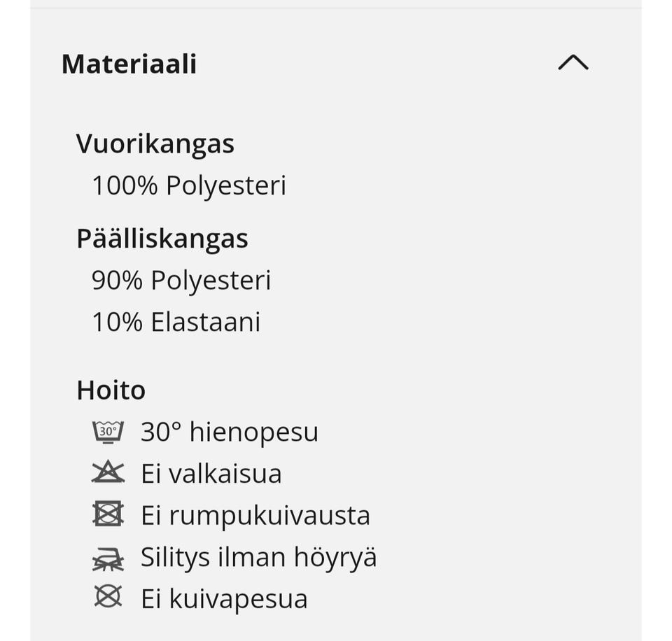The width and height of the screenshot is (672, 641).
Task: Select the Silitys ilman höyryä row
Action: pos(259,557)
